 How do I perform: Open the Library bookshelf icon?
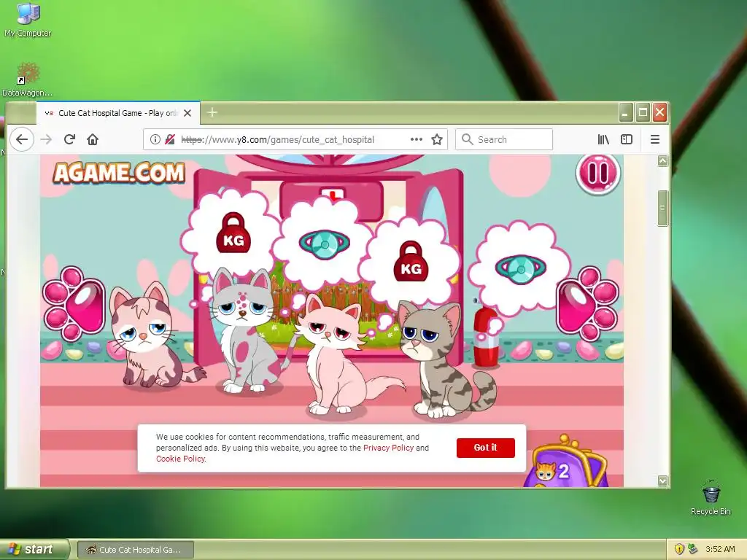coord(603,139)
